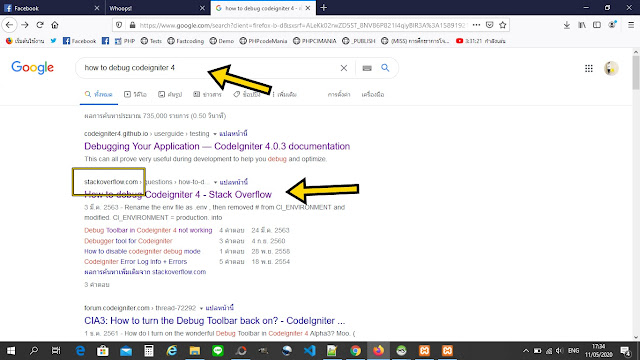This screenshot has height=360, width=640.
Task: Click the magnifier search button
Action: (x=385, y=68)
